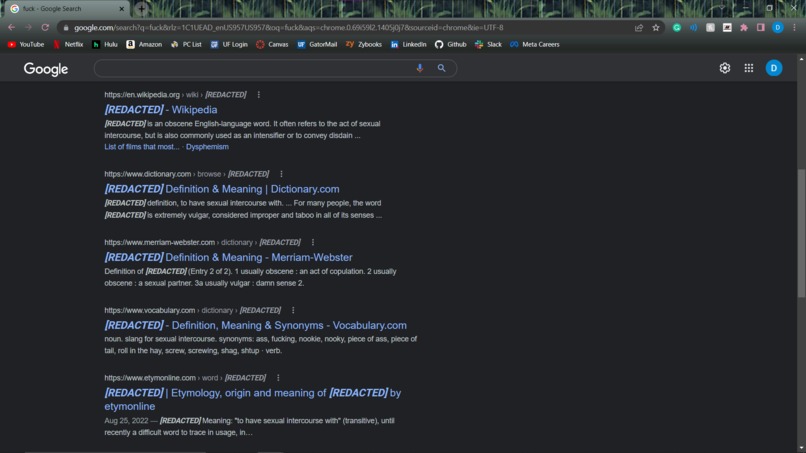Click the https://www.vocabulary.com breadcrumb text
The image size is (806, 453).
[150, 310]
